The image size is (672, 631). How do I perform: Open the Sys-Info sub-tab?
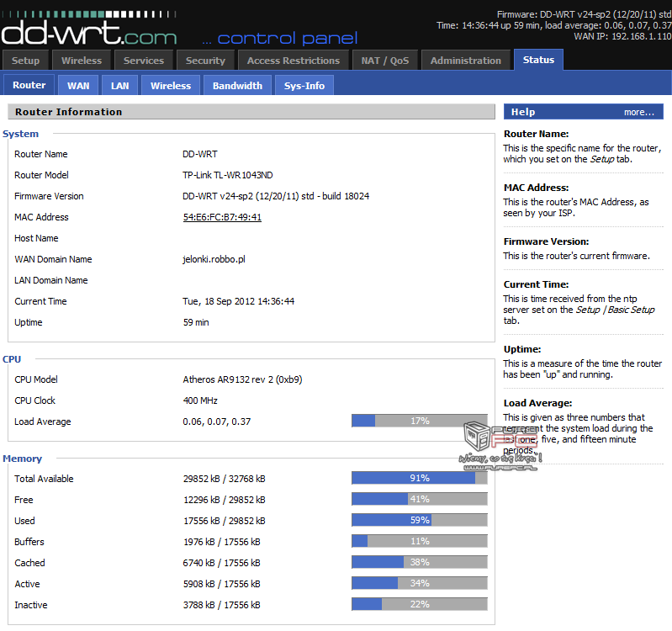click(304, 86)
